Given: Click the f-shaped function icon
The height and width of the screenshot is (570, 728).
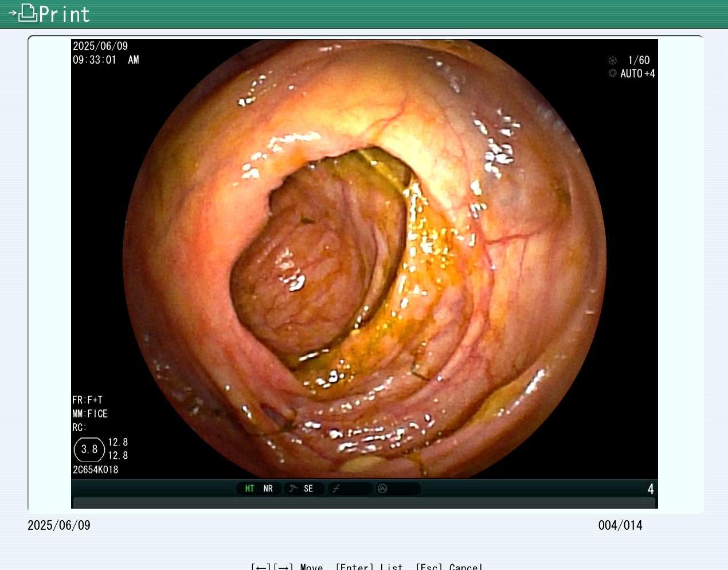Looking at the screenshot, I should 336,489.
